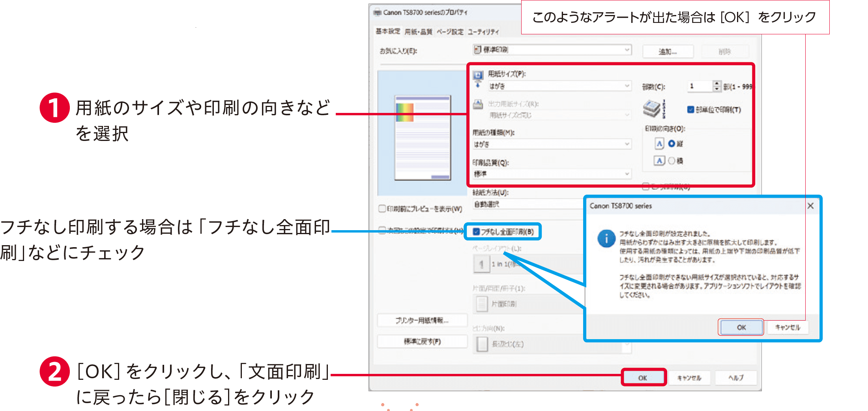Decrease copies with the down spinner arrow
Screen dimensions: 868x411
pos(717,89)
